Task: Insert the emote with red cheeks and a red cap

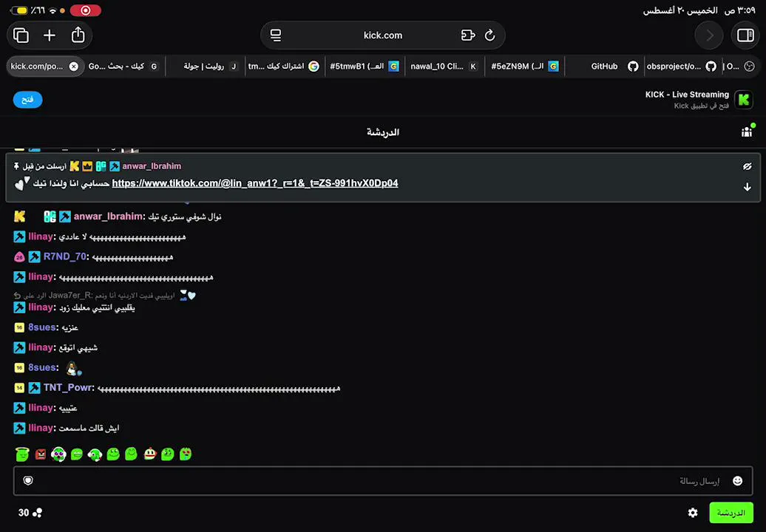Action: coord(149,454)
